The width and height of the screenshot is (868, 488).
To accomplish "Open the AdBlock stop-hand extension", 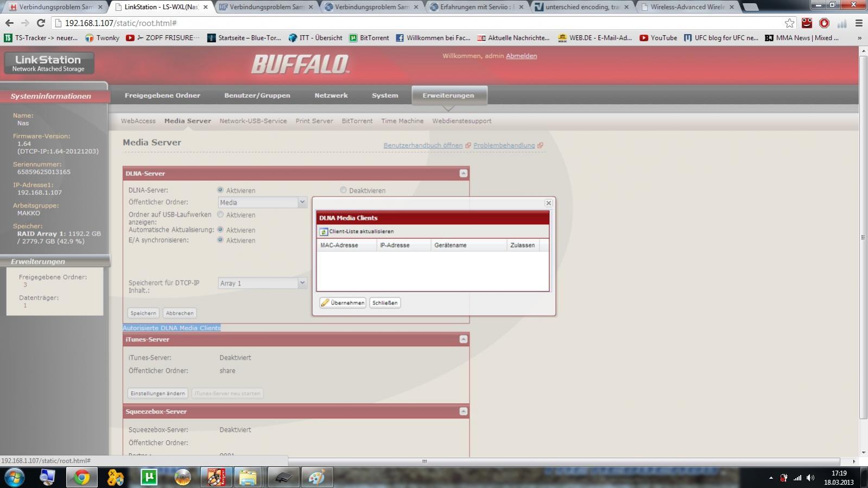I will pyautogui.click(x=824, y=23).
